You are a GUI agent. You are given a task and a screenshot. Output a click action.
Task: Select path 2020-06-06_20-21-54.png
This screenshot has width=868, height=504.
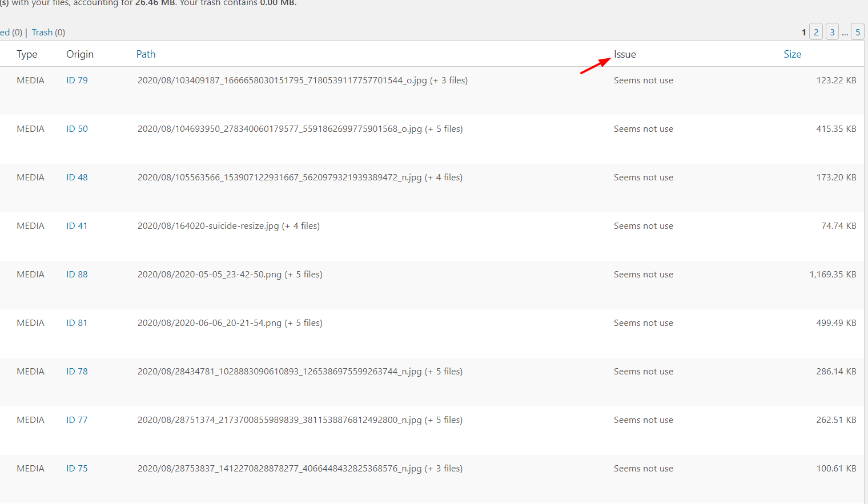(x=230, y=323)
